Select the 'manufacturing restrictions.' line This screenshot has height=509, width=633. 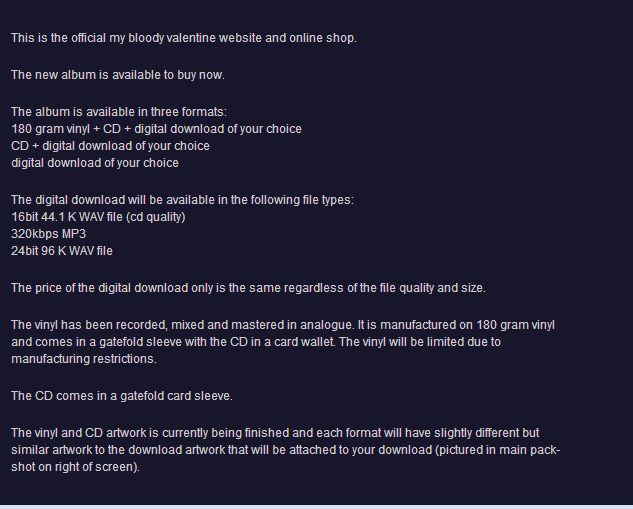coord(84,359)
